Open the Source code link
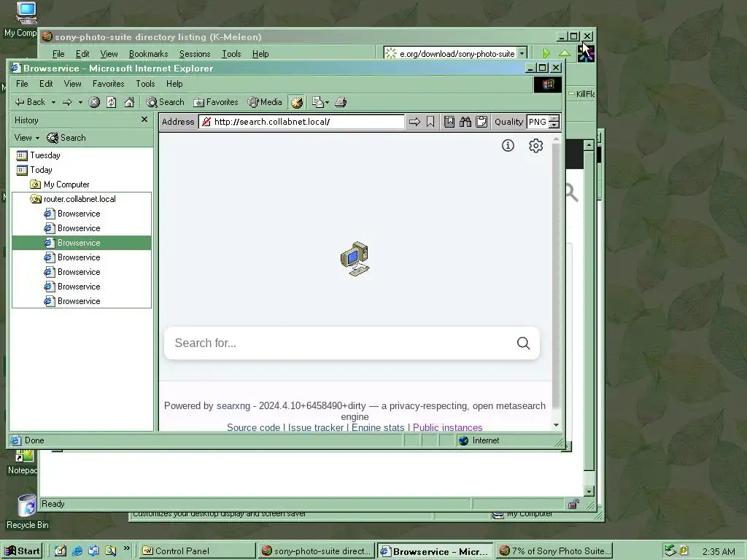Viewport: 747px width, 560px height. point(253,427)
